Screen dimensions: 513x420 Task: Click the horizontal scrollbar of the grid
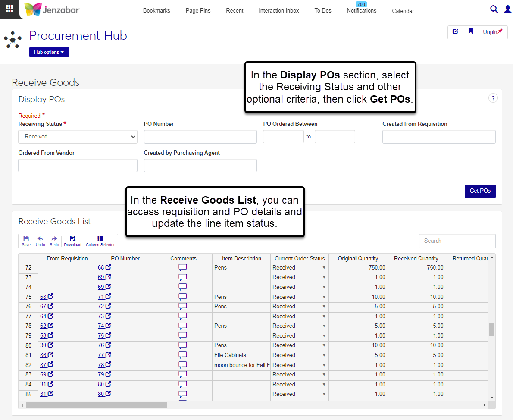click(x=96, y=405)
